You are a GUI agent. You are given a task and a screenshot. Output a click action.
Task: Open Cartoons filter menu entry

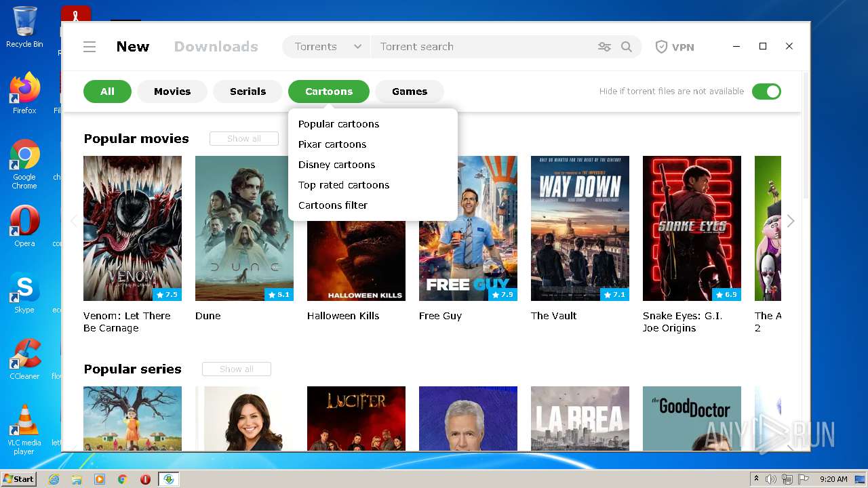click(x=373, y=205)
